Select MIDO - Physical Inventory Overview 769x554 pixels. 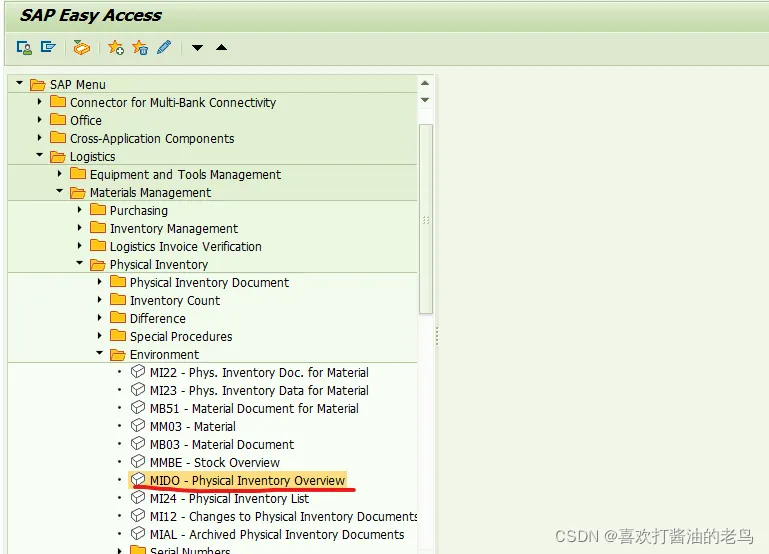pyautogui.click(x=248, y=480)
